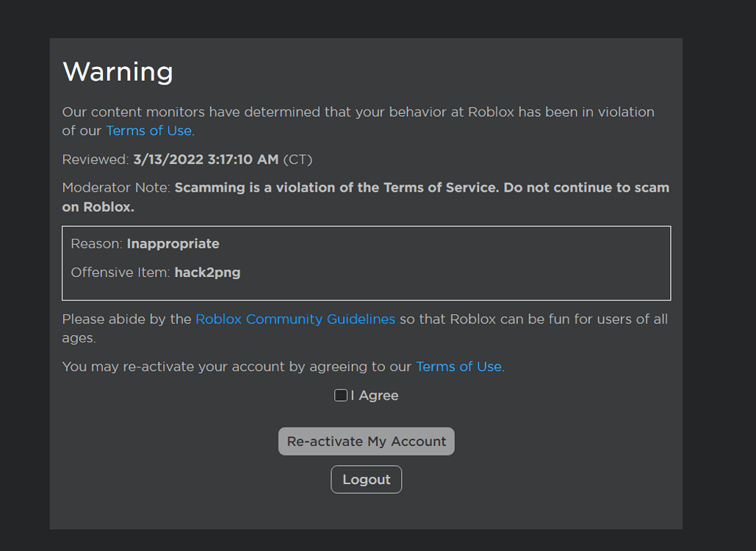
Task: Click the moderator note about scamming
Action: [365, 197]
